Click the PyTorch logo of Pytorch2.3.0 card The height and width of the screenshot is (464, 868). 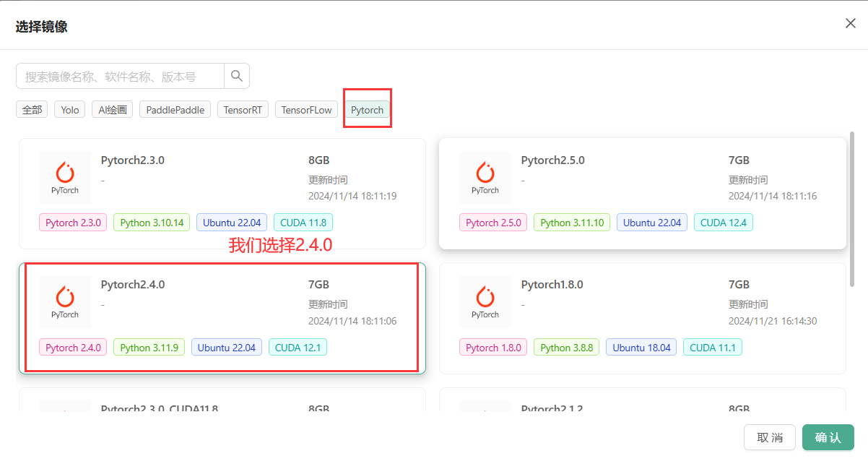[x=65, y=177]
